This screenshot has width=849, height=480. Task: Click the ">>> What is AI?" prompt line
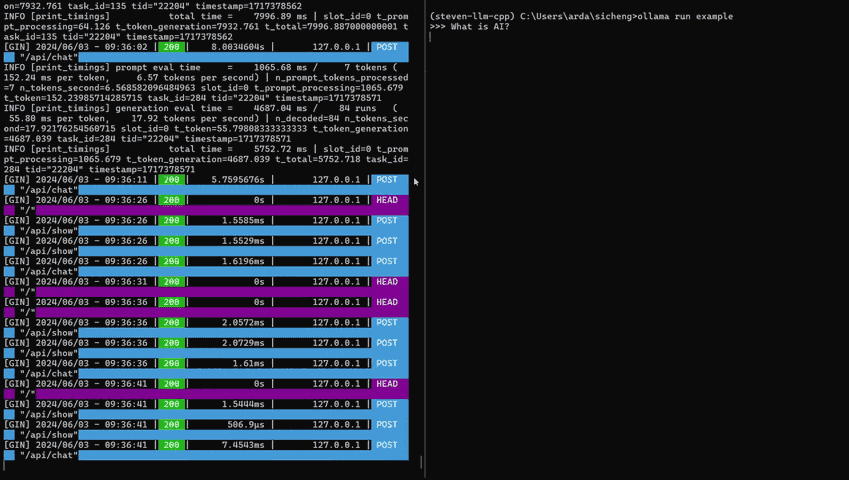[x=469, y=27]
